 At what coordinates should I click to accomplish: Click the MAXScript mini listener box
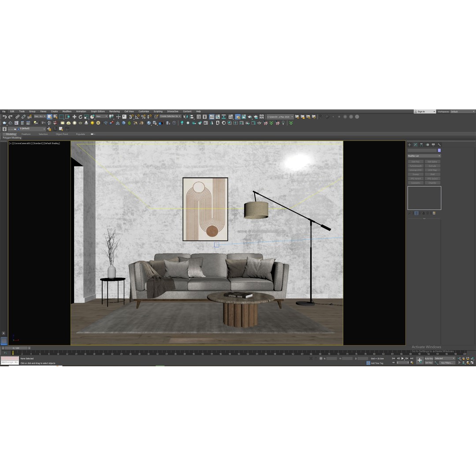(10, 361)
